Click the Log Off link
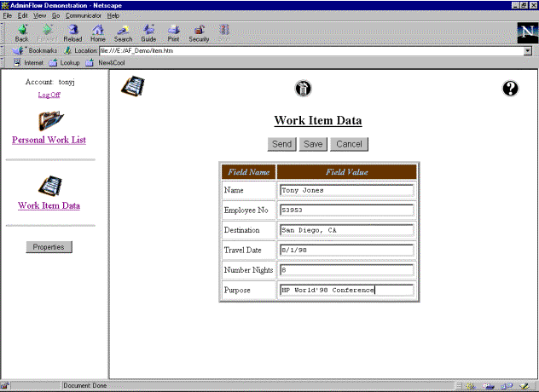Viewport: 539px width, 392px height. [49, 95]
